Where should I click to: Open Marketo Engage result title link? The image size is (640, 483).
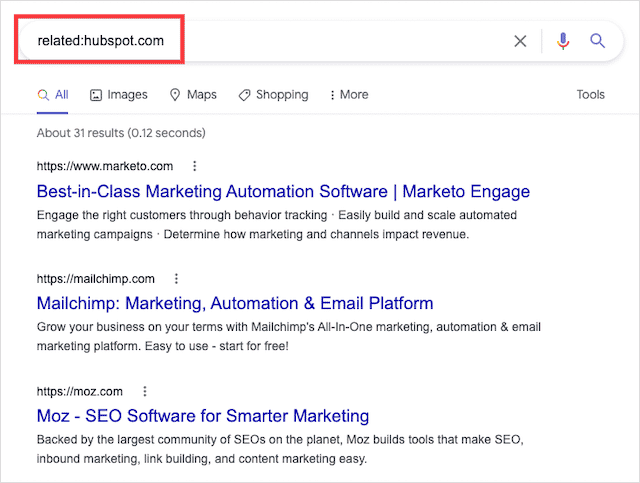[283, 191]
